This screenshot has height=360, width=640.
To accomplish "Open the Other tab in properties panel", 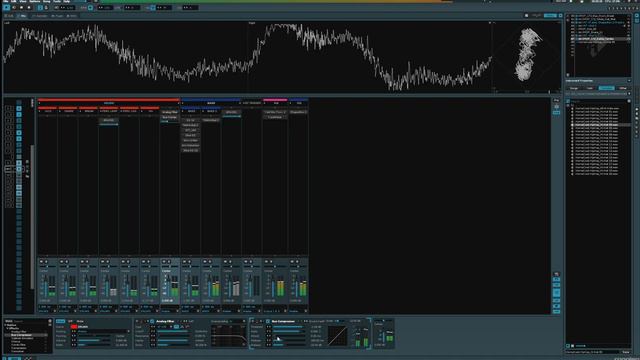I will (622, 88).
